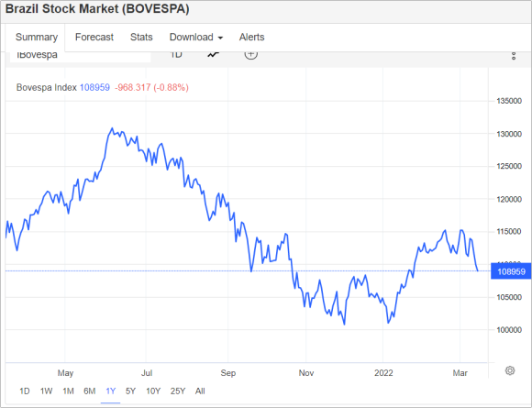The height and width of the screenshot is (408, 532).
Task: Select the 25Y time range
Action: (178, 391)
